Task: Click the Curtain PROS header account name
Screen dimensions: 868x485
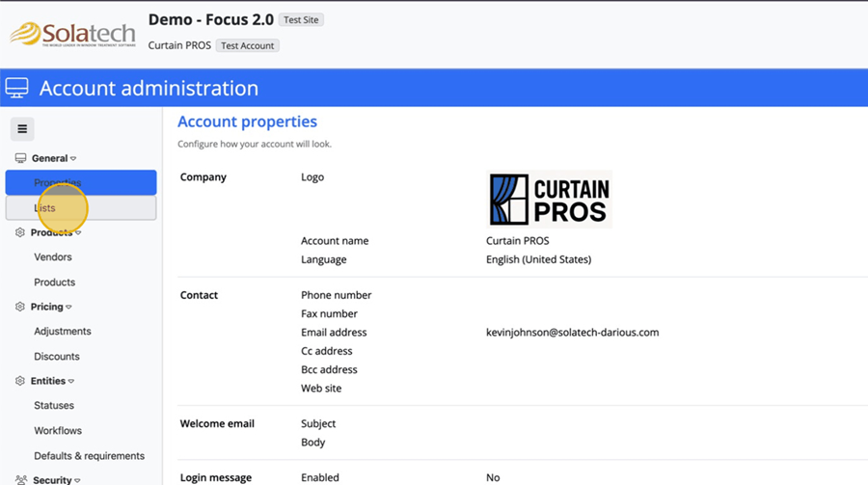Action: [x=179, y=45]
